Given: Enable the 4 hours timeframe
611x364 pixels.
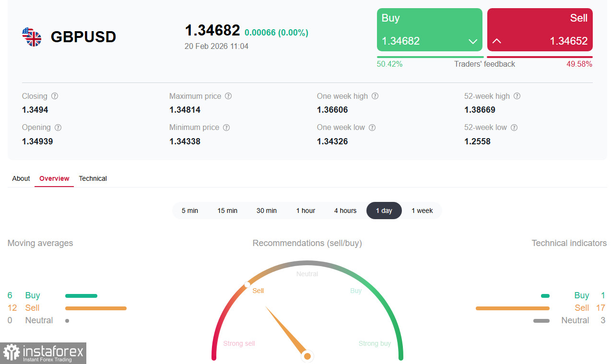Looking at the screenshot, I should 345,211.
